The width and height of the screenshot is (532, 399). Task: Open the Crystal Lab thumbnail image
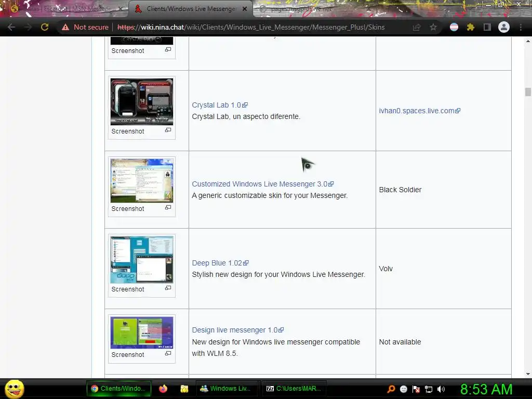click(142, 102)
